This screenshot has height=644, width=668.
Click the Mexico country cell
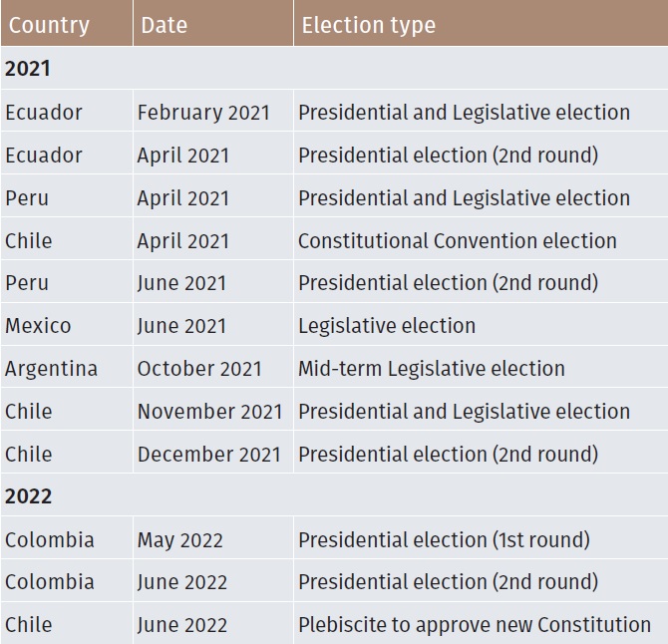[x=67, y=325]
